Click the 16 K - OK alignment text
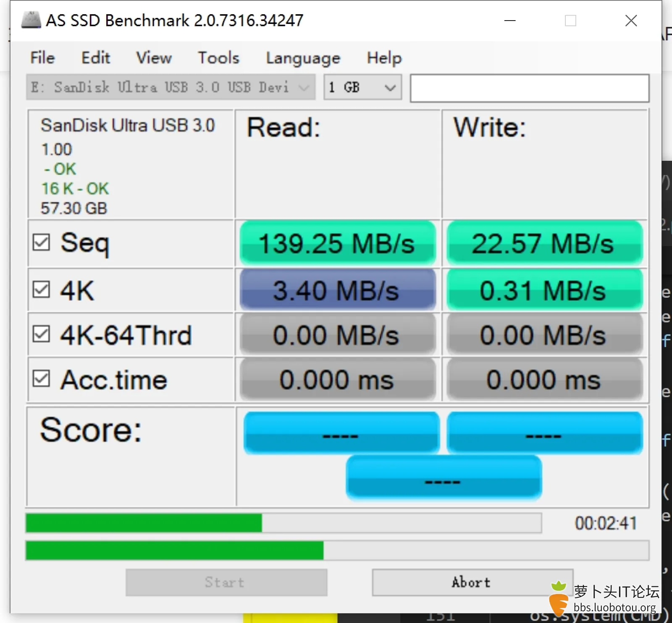672x623 pixels. (75, 189)
